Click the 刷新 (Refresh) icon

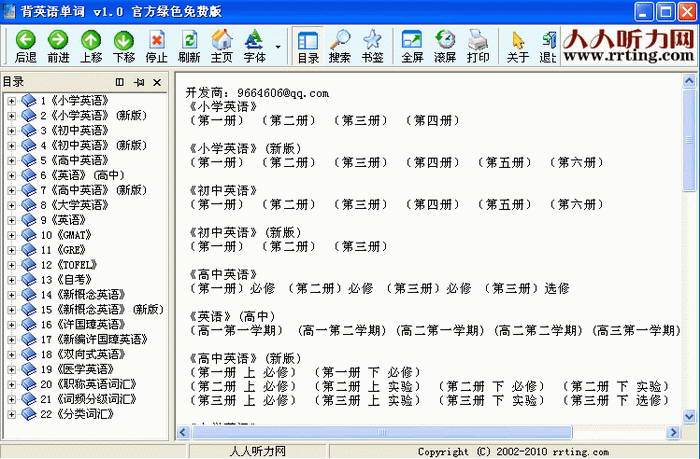[189, 46]
